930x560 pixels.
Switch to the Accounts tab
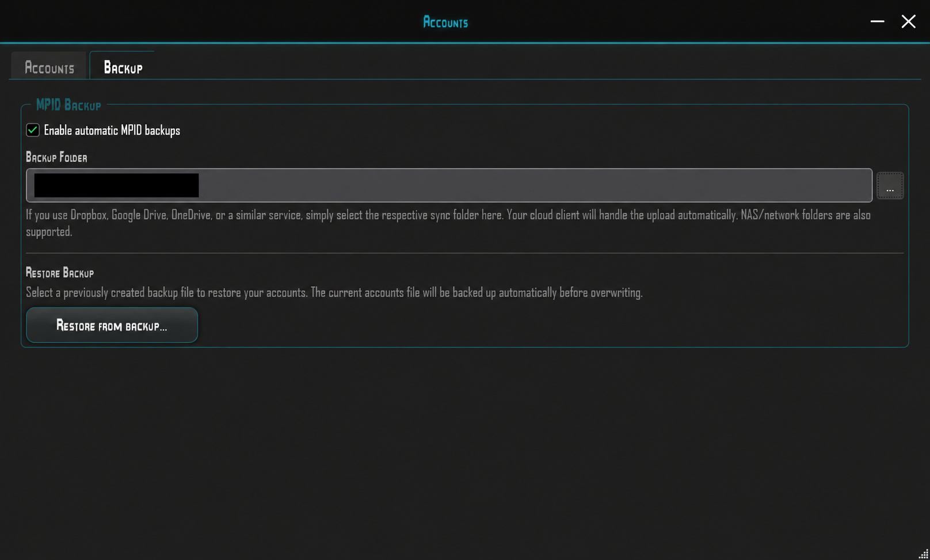[x=49, y=66]
